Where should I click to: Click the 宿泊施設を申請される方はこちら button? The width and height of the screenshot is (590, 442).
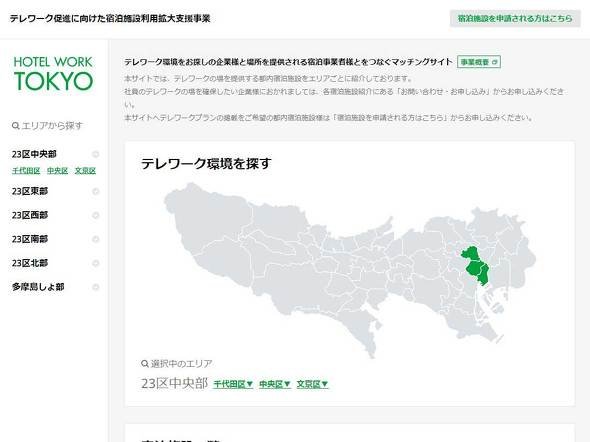point(515,18)
